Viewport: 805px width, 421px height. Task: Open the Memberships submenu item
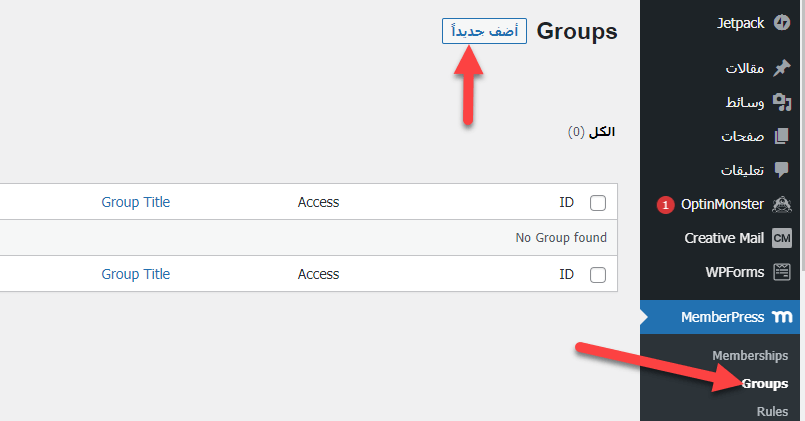coord(750,356)
